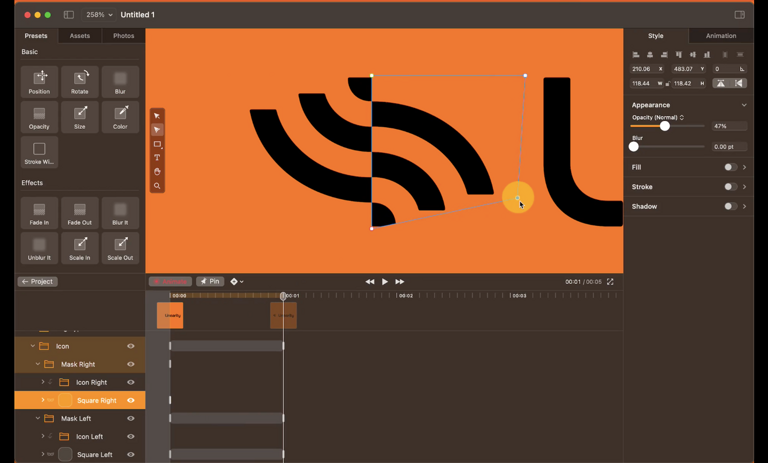This screenshot has width=768, height=463.
Task: Adjust the Opacity slider
Action: [668, 126]
